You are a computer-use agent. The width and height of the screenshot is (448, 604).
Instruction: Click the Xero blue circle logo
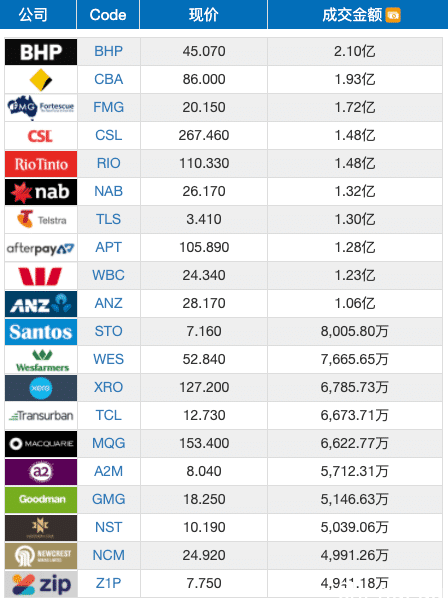(x=41, y=388)
